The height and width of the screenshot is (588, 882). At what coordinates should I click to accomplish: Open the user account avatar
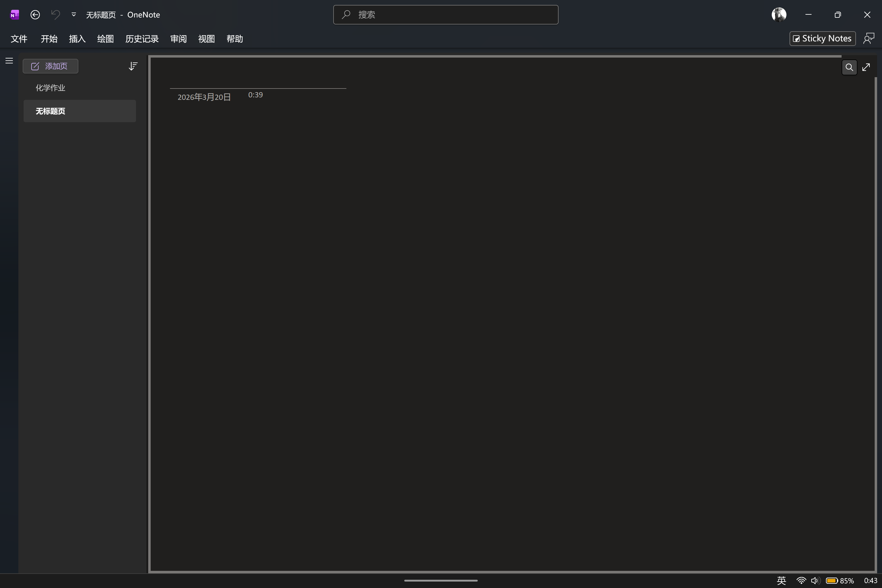779,15
